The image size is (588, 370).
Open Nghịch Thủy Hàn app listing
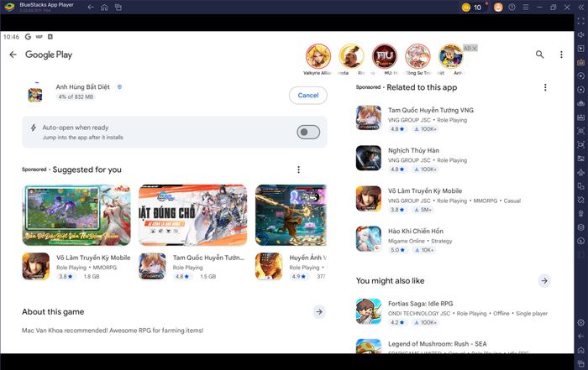pyautogui.click(x=452, y=159)
